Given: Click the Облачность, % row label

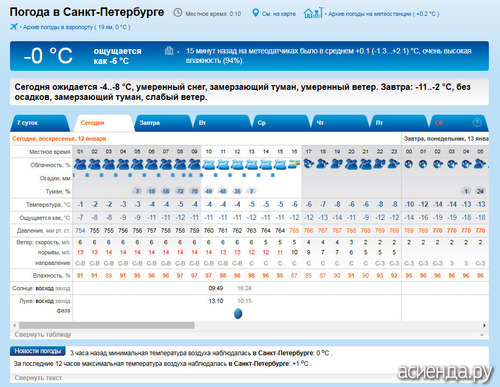Looking at the screenshot, I should click(50, 165).
